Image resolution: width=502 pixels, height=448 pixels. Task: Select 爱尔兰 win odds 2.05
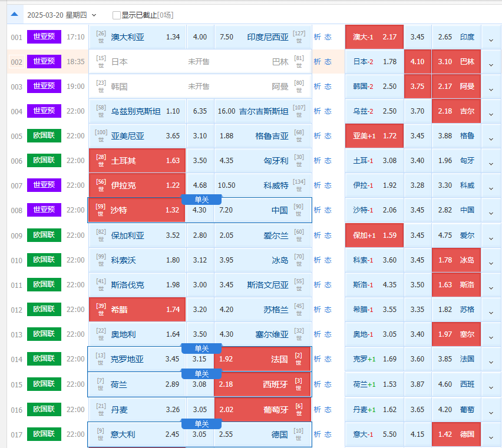tap(263, 235)
